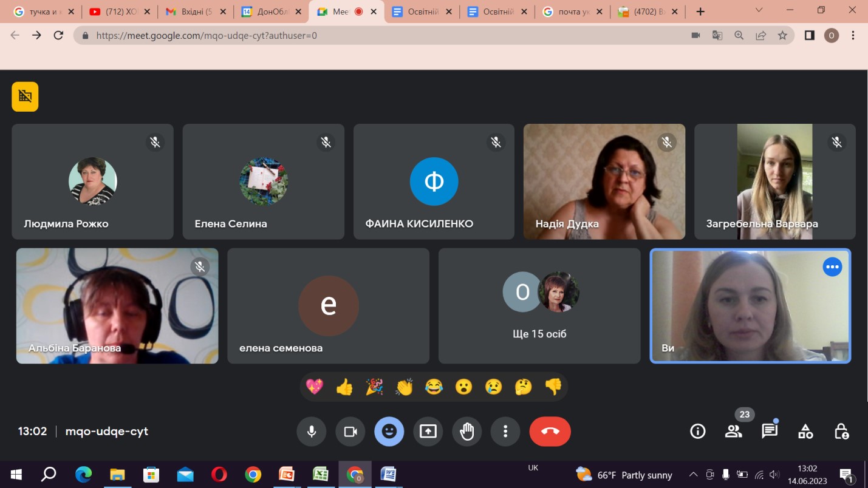Open the Windows Start menu

pos(16,474)
